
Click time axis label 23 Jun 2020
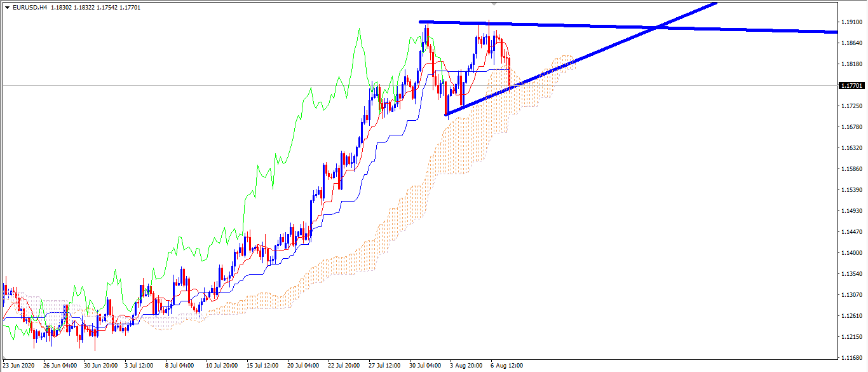click(18, 366)
